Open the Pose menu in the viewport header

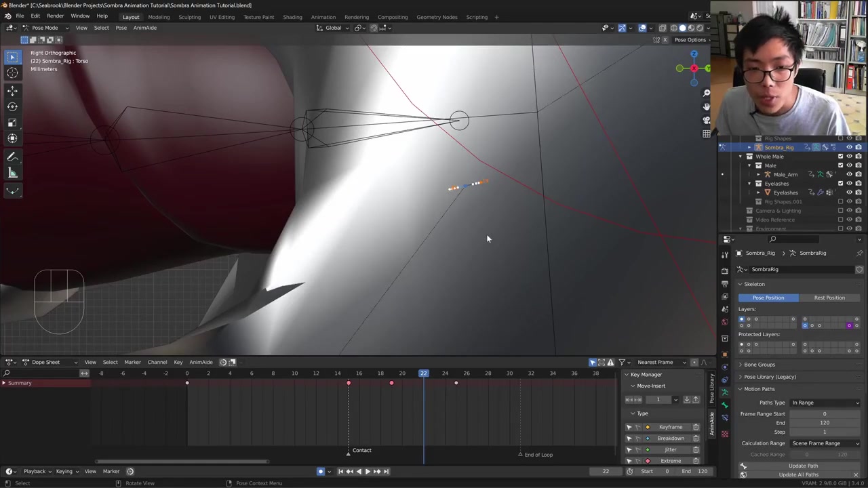tap(121, 28)
